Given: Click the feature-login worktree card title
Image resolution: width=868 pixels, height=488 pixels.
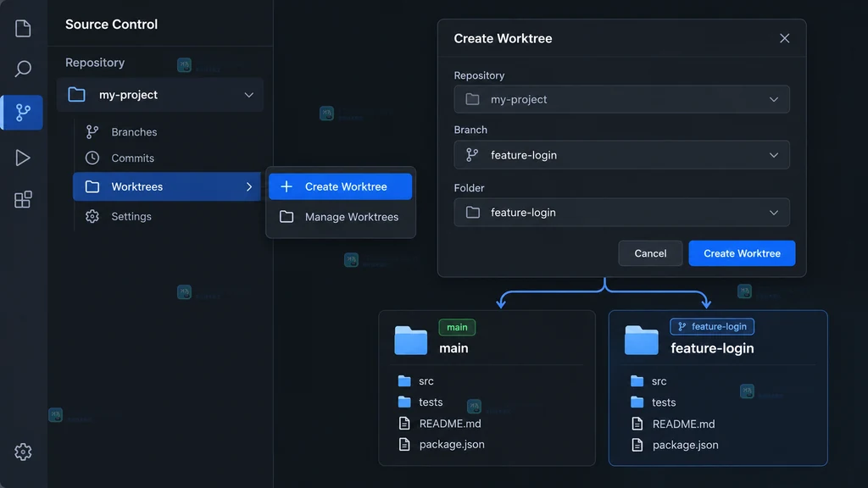Looking at the screenshot, I should pyautogui.click(x=712, y=348).
